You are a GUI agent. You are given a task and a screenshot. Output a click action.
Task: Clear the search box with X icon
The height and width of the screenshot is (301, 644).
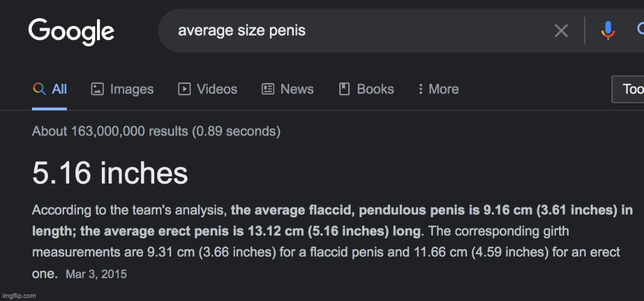coord(561,30)
